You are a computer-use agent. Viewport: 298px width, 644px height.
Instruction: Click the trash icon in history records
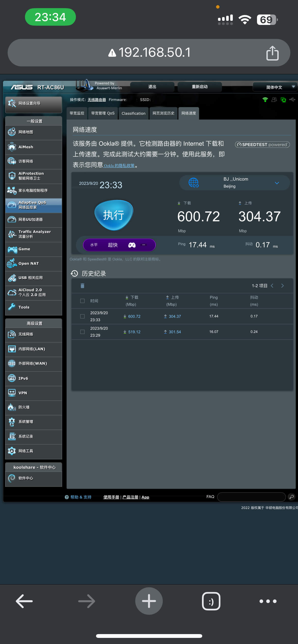(x=82, y=286)
